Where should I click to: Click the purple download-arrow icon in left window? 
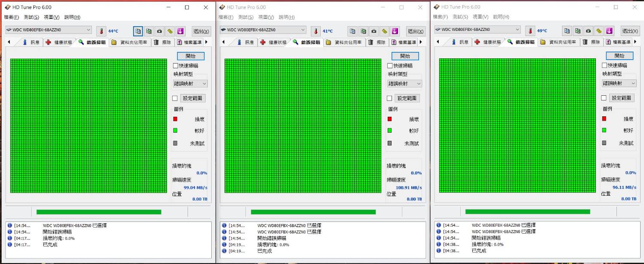pos(180,31)
